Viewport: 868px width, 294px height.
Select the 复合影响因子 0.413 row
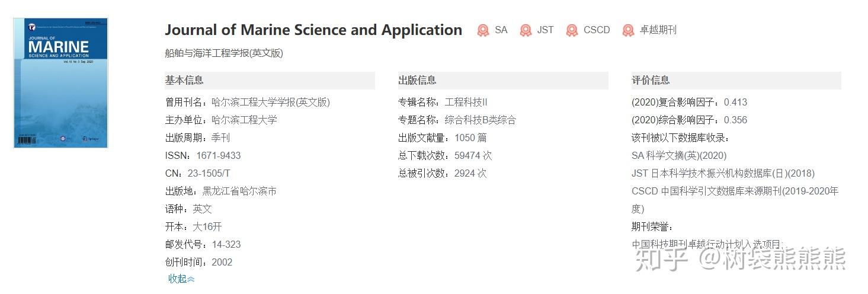(x=690, y=102)
